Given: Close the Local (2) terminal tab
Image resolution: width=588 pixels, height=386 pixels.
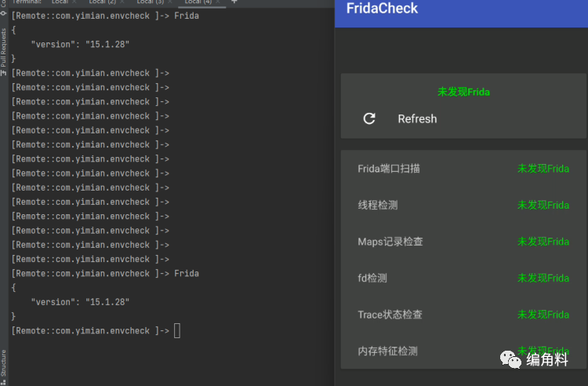Looking at the screenshot, I should pyautogui.click(x=122, y=2).
